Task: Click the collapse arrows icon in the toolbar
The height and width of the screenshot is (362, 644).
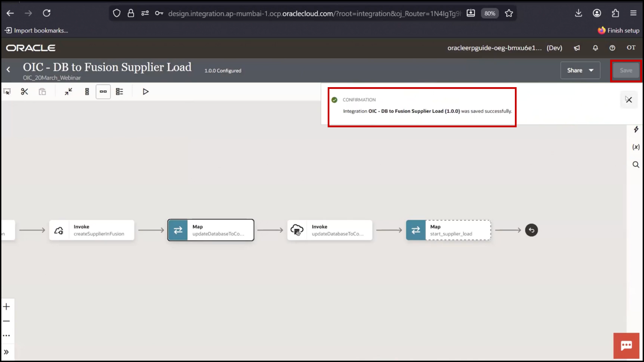Action: tap(68, 92)
